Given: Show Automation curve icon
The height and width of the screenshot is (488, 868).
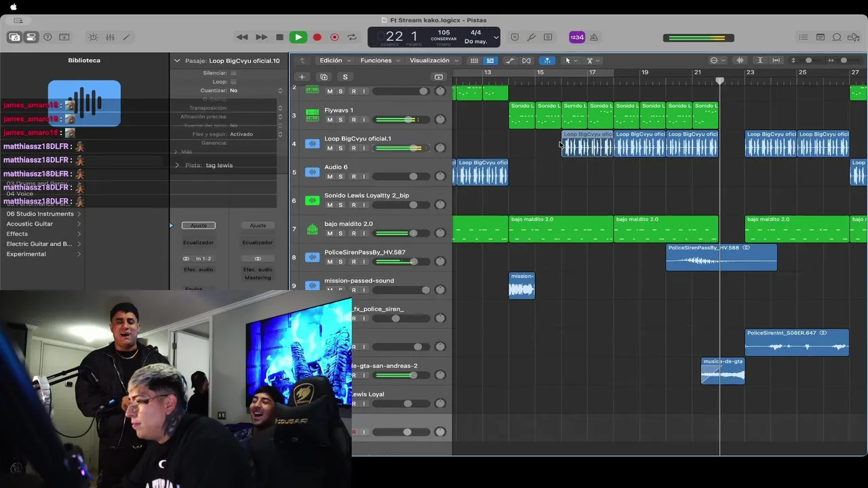Looking at the screenshot, I should pos(510,60).
